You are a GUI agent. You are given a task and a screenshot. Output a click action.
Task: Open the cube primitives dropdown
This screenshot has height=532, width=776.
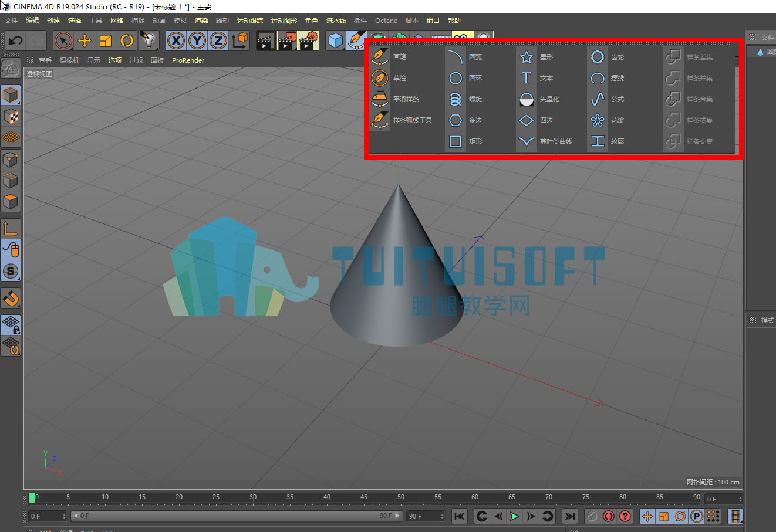pos(335,40)
